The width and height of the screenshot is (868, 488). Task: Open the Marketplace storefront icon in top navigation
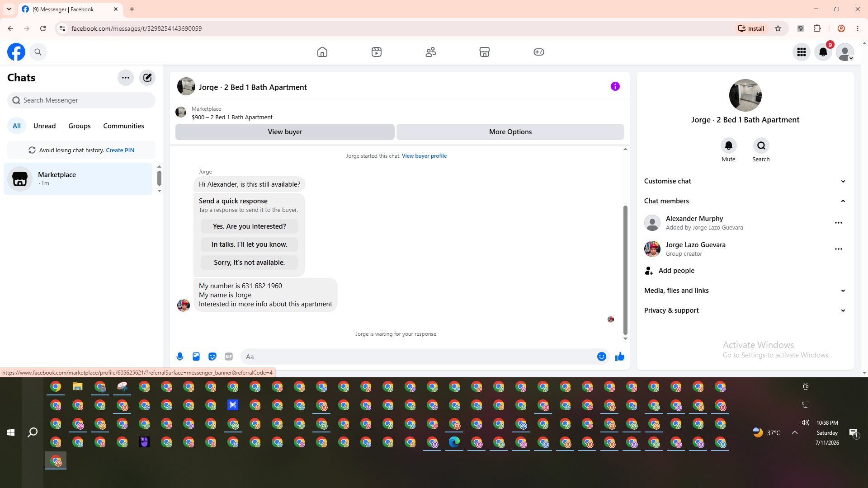tap(485, 52)
